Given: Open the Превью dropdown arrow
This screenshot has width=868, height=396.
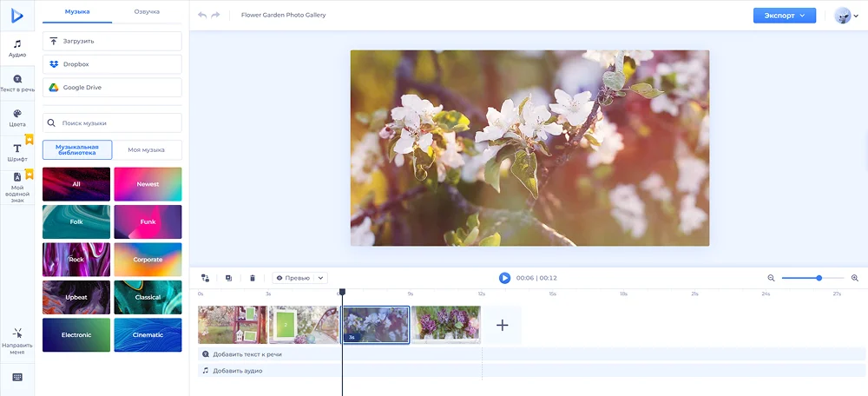Looking at the screenshot, I should click(321, 278).
